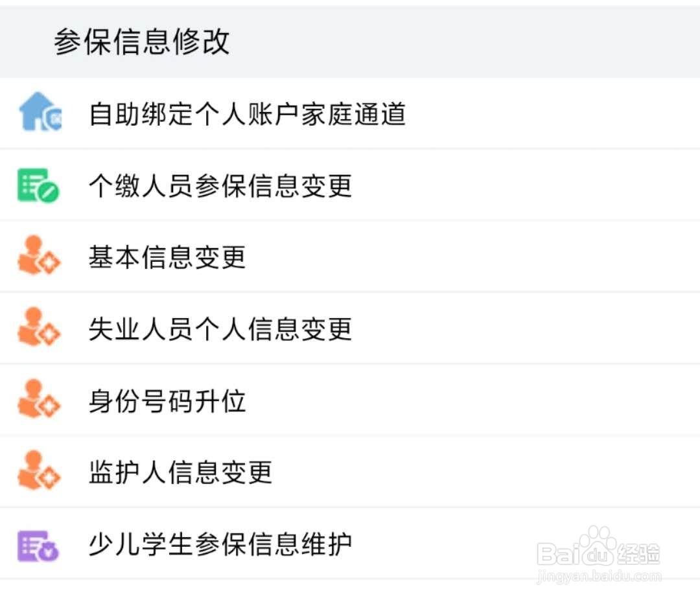Viewport: 700px width, 600px height.
Task: Click the jingyan.baidu.com watermark link
Action: pyautogui.click(x=599, y=575)
